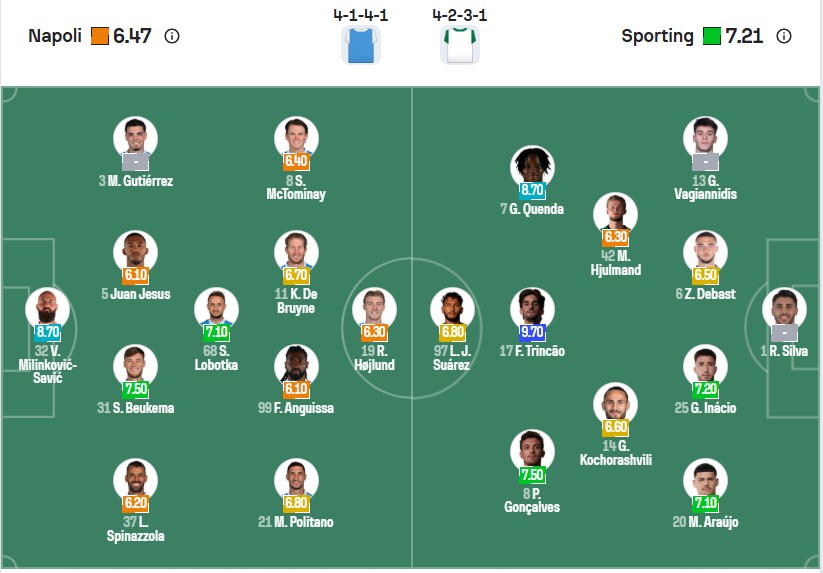Open F. Trincão's player photo
The height and width of the screenshot is (573, 823).
click(532, 309)
